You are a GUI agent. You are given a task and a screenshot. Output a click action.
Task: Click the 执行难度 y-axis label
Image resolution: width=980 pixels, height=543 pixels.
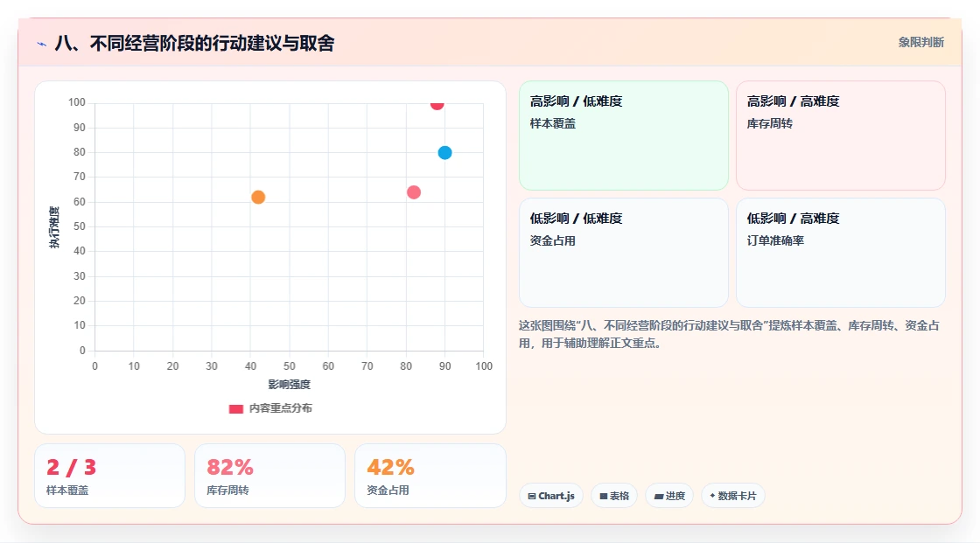pos(54,226)
